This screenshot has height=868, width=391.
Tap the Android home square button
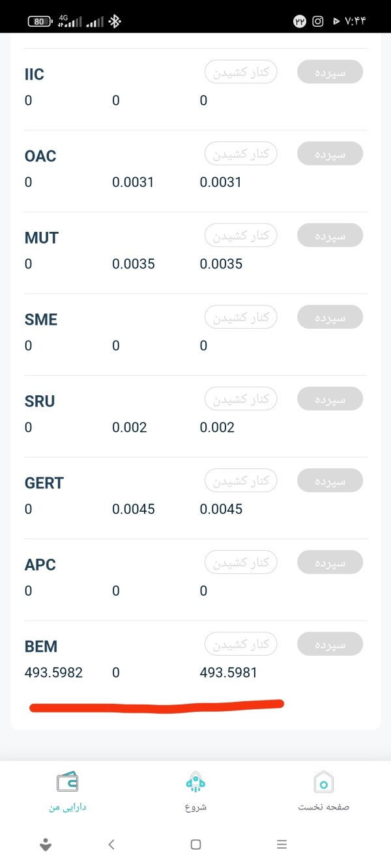coord(195,845)
